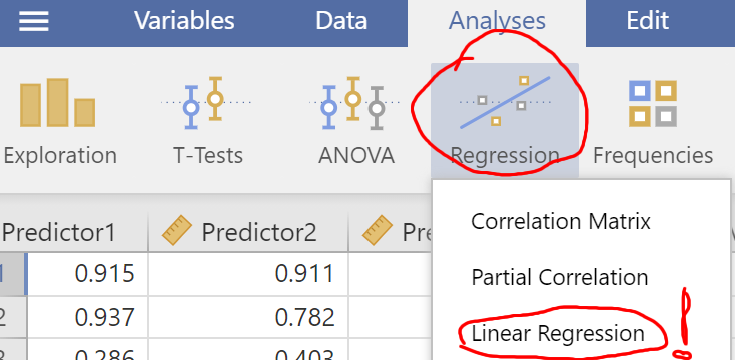Image resolution: width=736 pixels, height=360 pixels.
Task: Choose Correlation Matrix from the menu
Action: click(x=561, y=221)
